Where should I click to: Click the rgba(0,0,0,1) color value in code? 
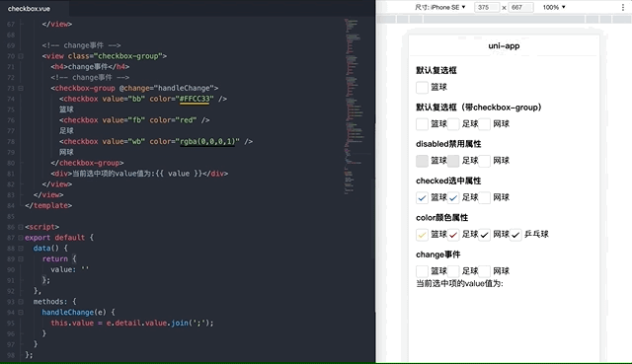tap(207, 141)
